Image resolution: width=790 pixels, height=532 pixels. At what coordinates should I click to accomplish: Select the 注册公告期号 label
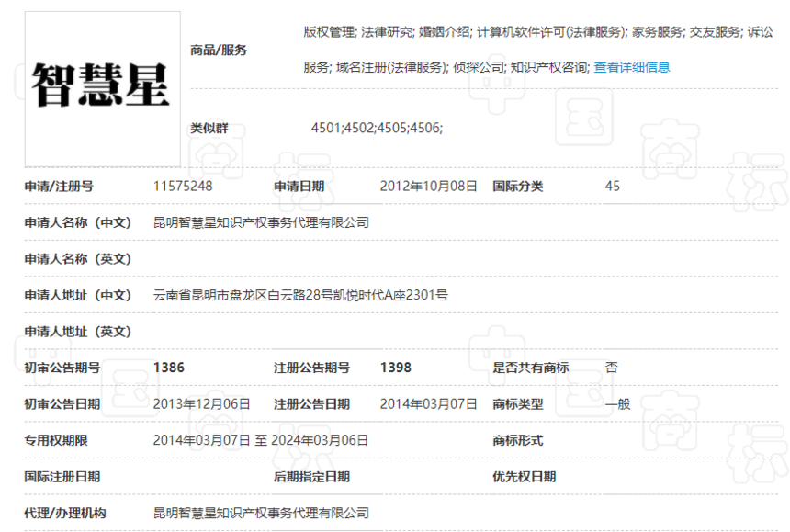tap(311, 368)
